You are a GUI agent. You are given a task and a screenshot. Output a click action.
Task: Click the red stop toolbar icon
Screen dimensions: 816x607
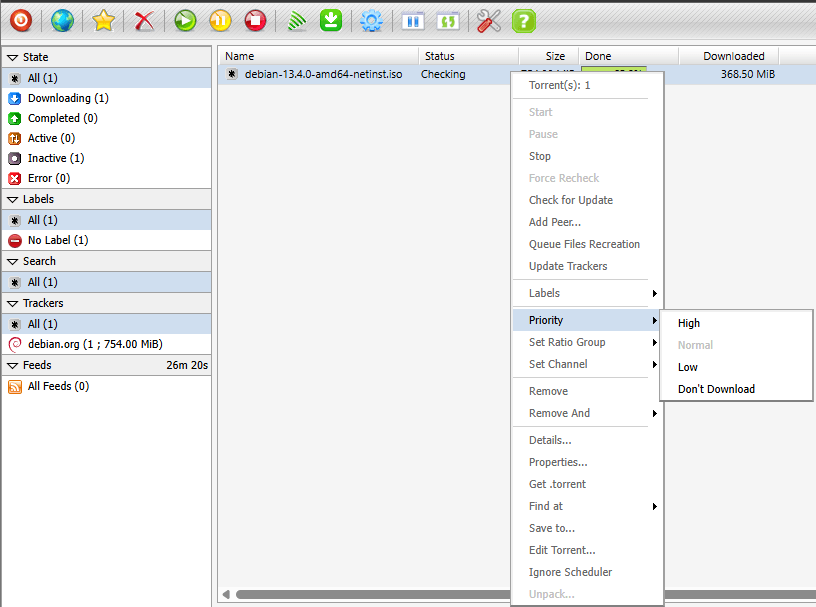255,21
